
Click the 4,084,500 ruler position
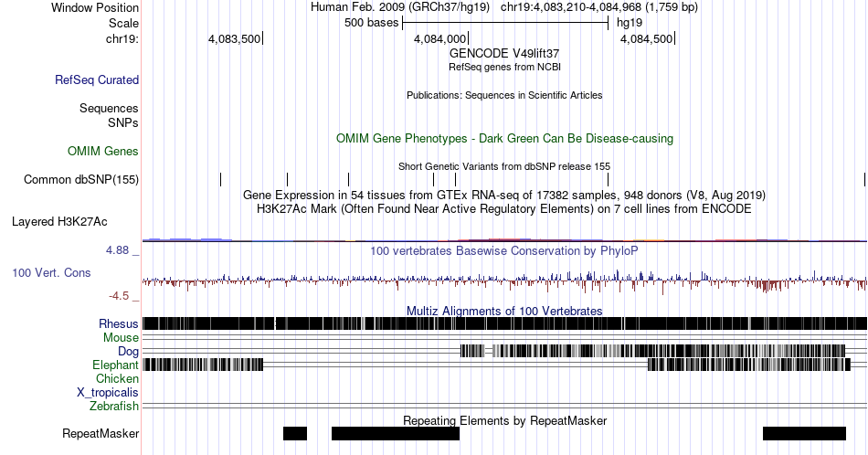point(646,38)
